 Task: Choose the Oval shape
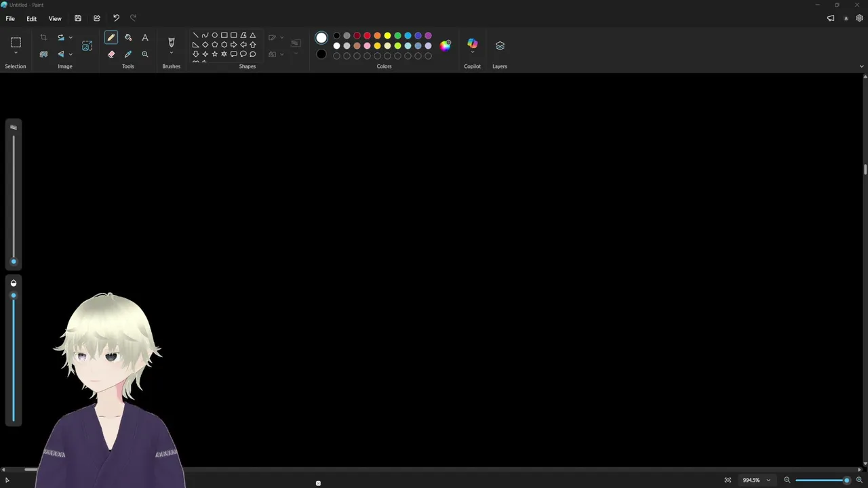coord(214,35)
